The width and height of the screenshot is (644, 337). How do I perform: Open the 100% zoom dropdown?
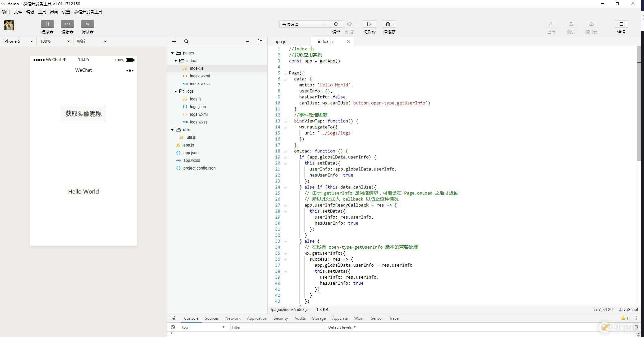(x=55, y=41)
